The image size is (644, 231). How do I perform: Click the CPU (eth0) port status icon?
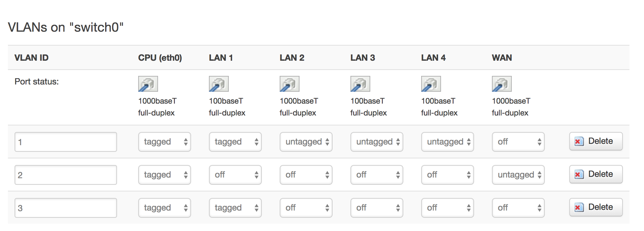tap(148, 84)
